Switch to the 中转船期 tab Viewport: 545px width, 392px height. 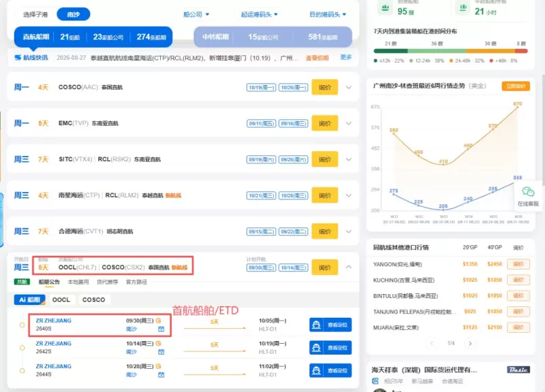273,37
